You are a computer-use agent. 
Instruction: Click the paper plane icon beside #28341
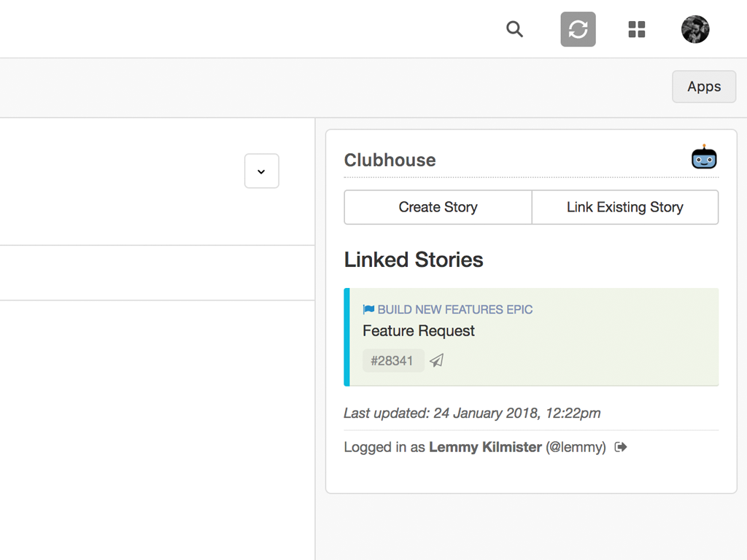pos(437,361)
